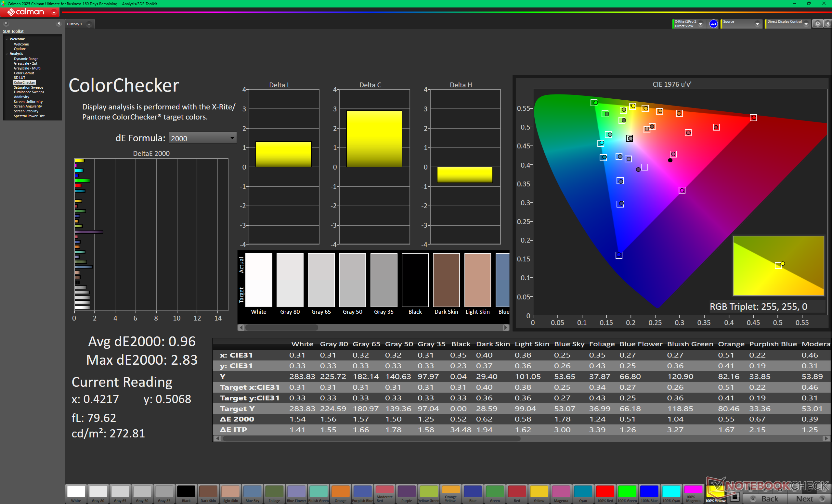The image size is (832, 504).
Task: Click the Delta C yellow bar
Action: [374, 139]
